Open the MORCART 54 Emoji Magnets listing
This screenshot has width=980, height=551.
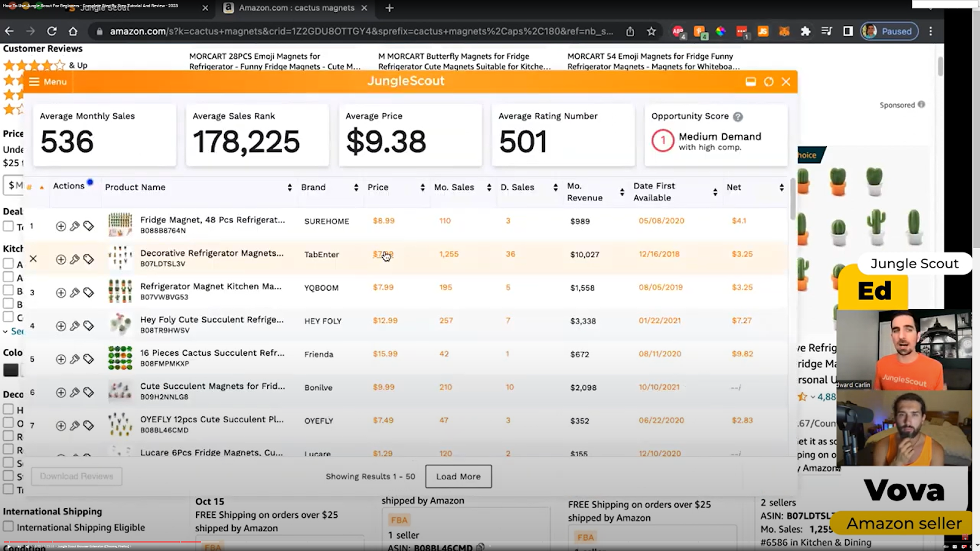pos(654,61)
